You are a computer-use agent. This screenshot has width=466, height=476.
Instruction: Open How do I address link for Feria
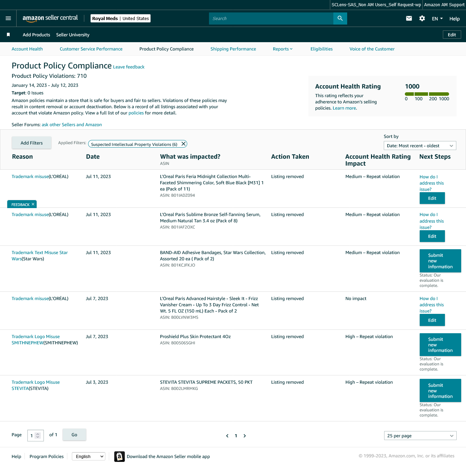pos(432,183)
